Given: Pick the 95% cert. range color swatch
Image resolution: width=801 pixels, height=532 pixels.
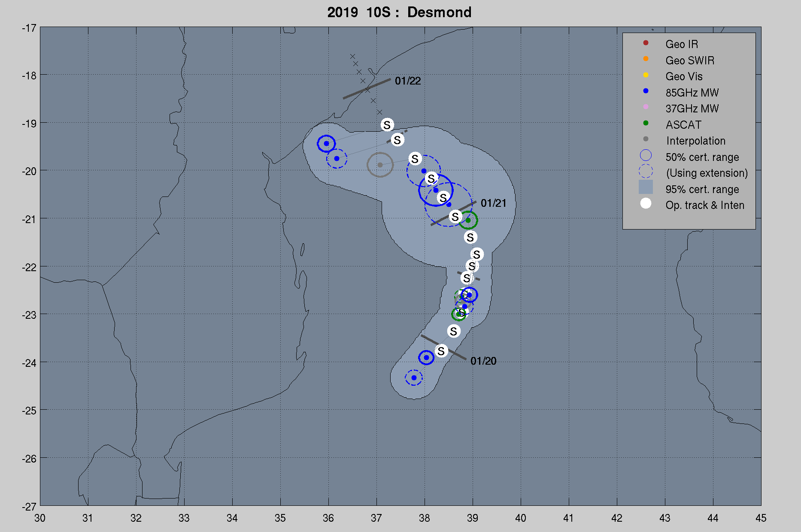Looking at the screenshot, I should tap(646, 187).
